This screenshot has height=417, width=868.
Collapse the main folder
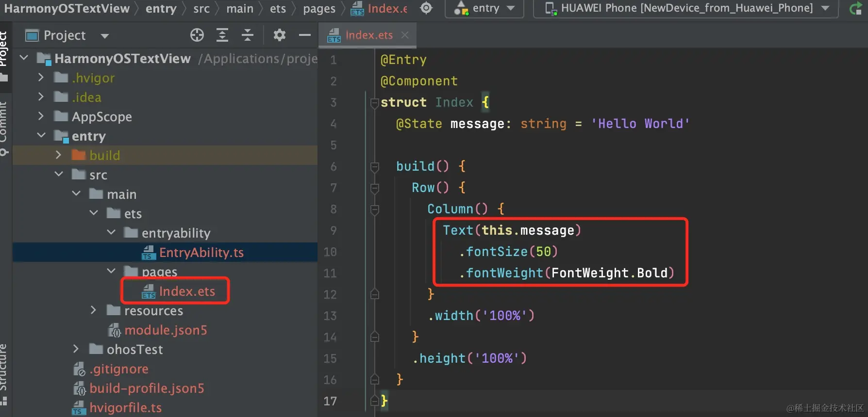(76, 193)
